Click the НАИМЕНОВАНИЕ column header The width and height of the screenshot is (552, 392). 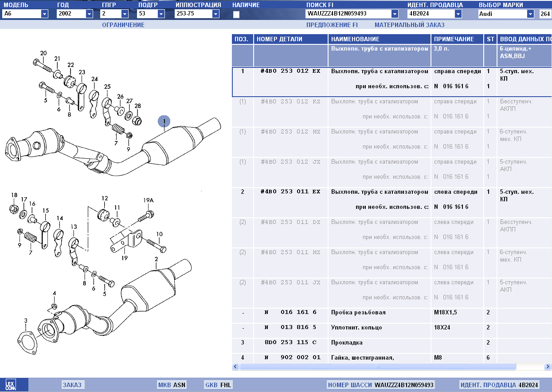point(380,39)
